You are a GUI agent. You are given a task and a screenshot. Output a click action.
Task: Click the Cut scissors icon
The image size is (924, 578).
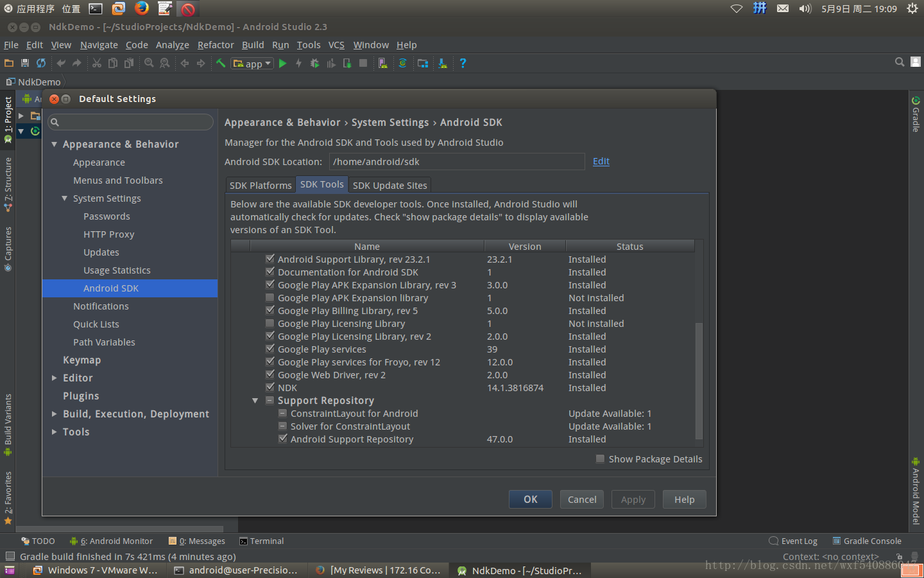(97, 63)
